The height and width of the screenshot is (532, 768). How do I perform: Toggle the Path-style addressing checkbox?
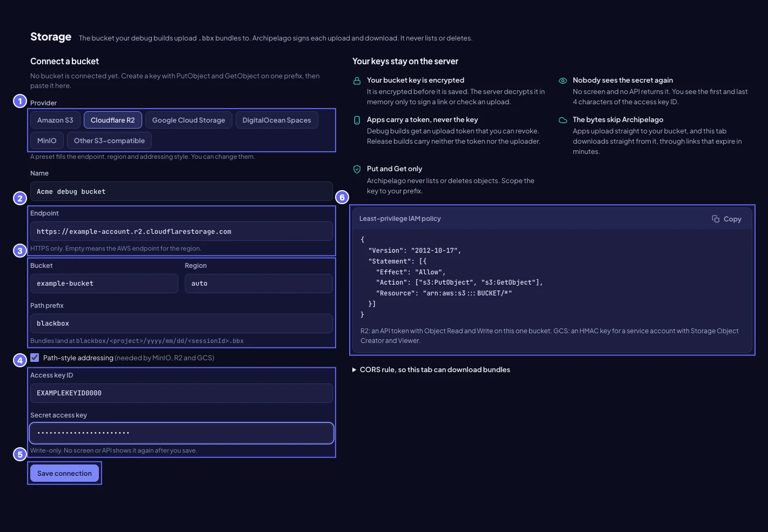[x=35, y=358]
